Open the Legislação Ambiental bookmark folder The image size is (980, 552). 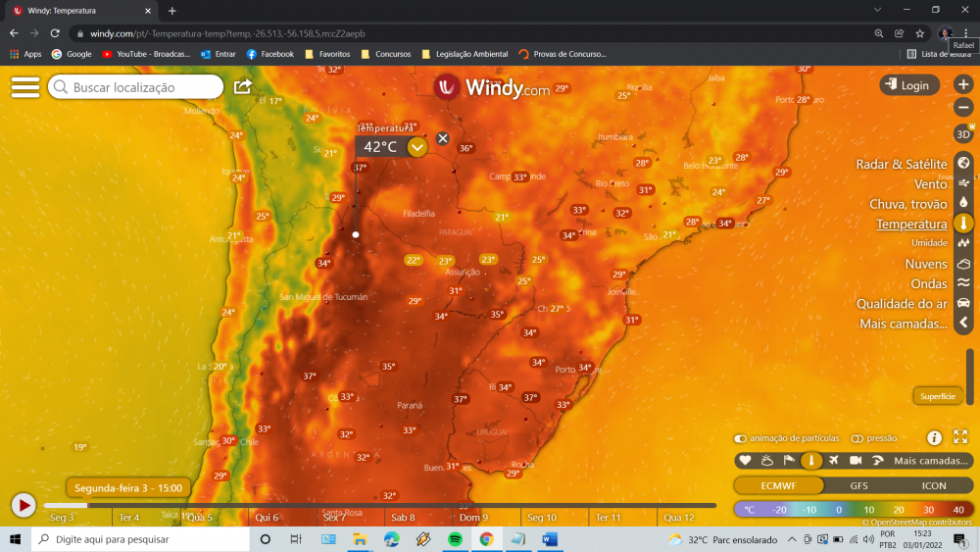click(465, 54)
